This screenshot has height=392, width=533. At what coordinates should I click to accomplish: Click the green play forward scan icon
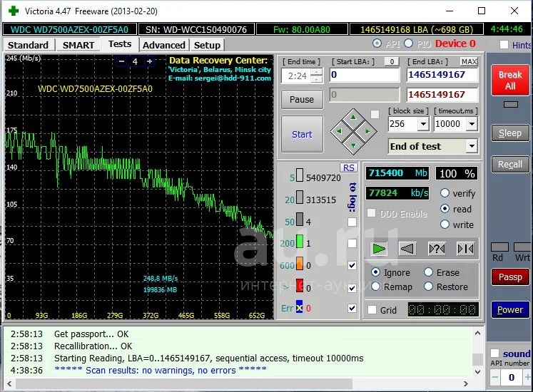(379, 248)
